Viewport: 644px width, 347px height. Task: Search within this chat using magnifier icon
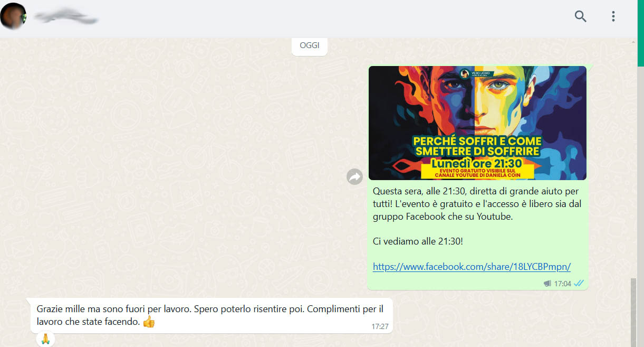click(580, 16)
